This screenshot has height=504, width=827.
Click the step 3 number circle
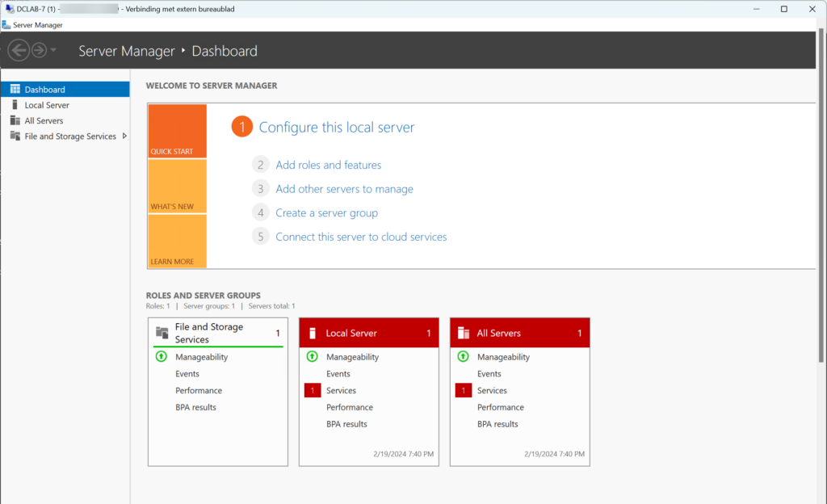pyautogui.click(x=261, y=189)
